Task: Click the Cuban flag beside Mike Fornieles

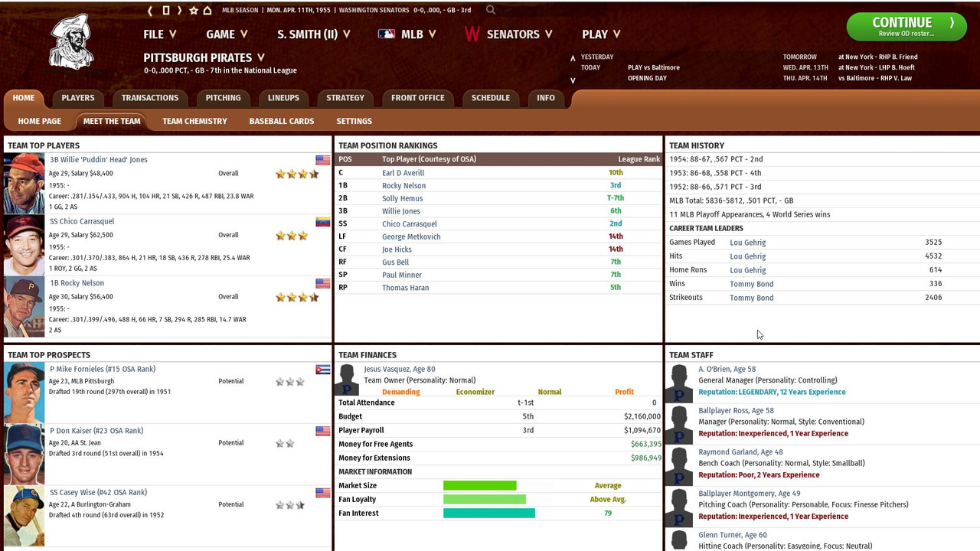Action: 323,370
